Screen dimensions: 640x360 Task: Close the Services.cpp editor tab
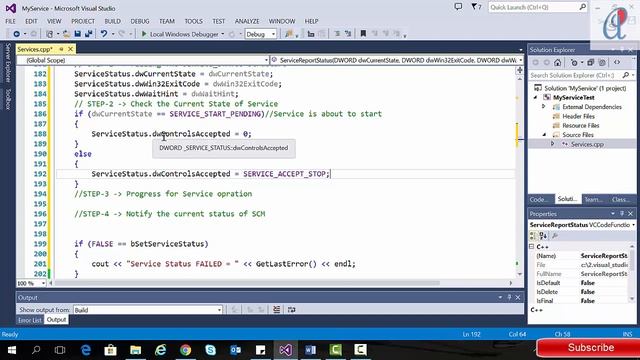pyautogui.click(x=70, y=49)
